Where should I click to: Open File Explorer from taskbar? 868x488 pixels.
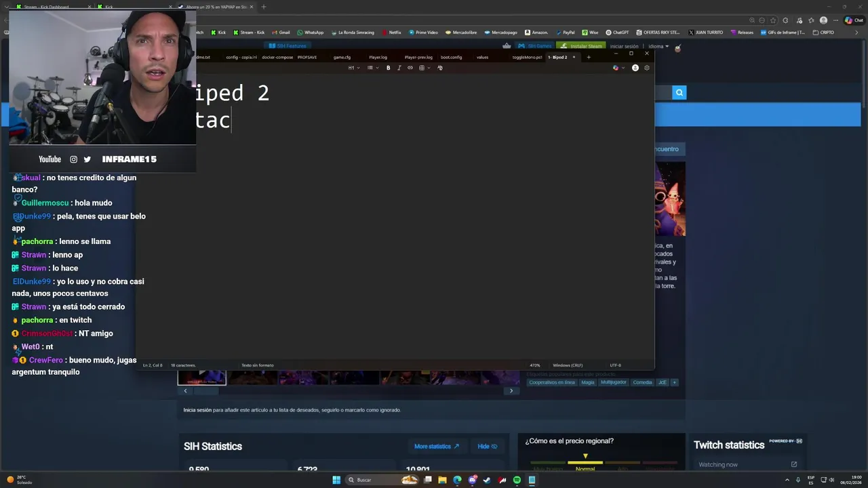pos(442,480)
